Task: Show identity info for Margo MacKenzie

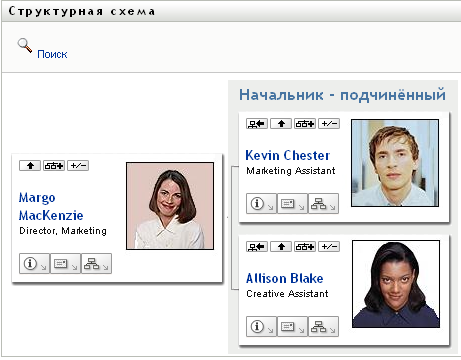Action: point(34,264)
